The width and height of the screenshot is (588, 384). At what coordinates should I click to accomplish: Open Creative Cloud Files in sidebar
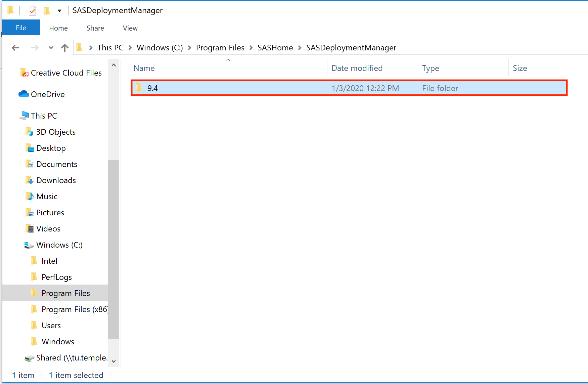(66, 73)
